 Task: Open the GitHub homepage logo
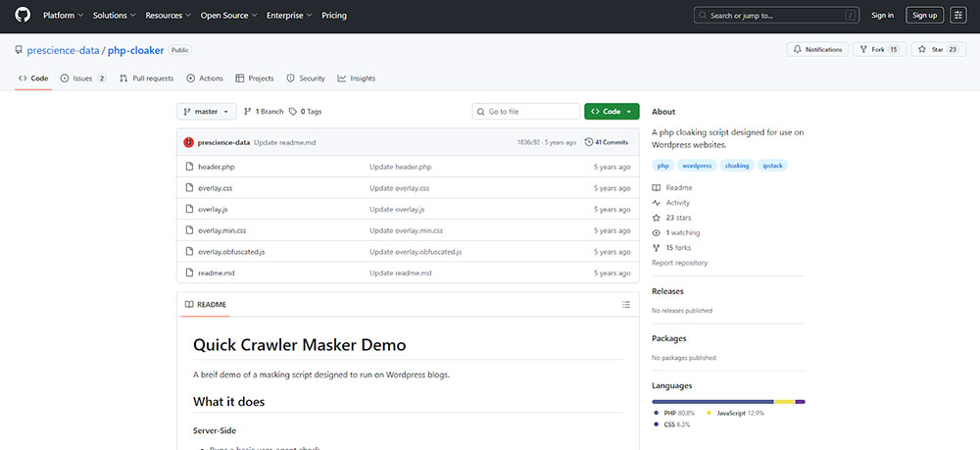(x=23, y=15)
